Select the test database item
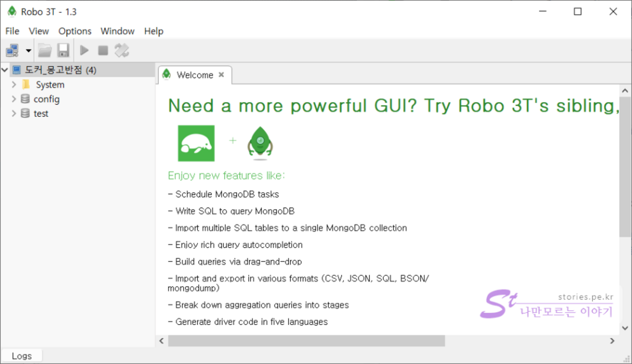The image size is (632, 364). [x=40, y=114]
